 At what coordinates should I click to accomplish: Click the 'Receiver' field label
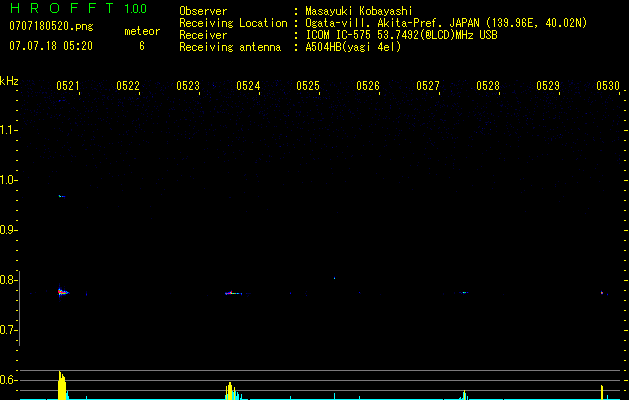pos(203,35)
